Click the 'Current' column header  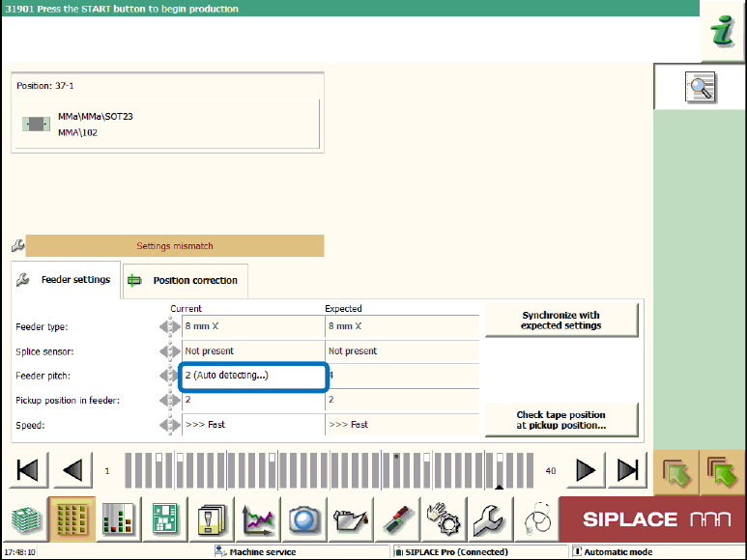coord(186,308)
